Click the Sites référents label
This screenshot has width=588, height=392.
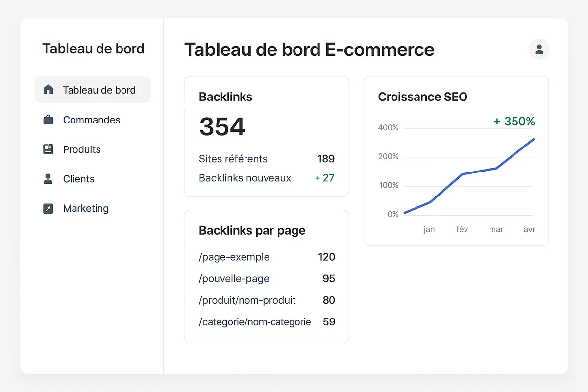click(233, 159)
